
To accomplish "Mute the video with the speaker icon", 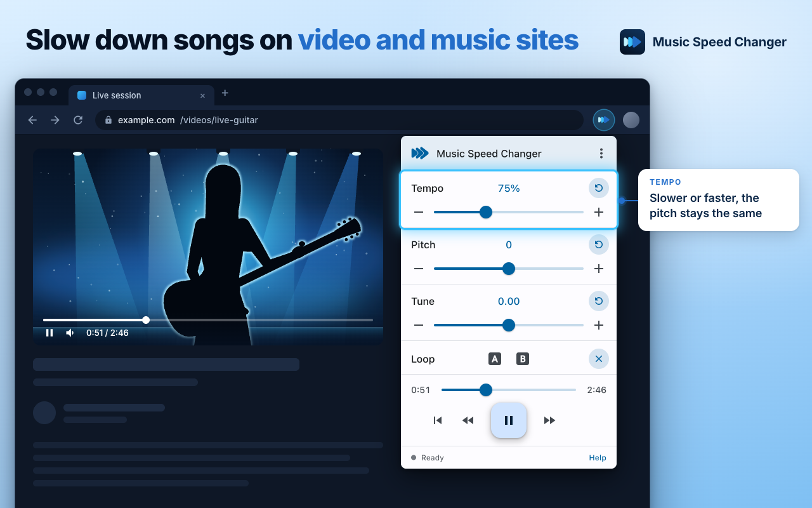I will click(x=70, y=333).
